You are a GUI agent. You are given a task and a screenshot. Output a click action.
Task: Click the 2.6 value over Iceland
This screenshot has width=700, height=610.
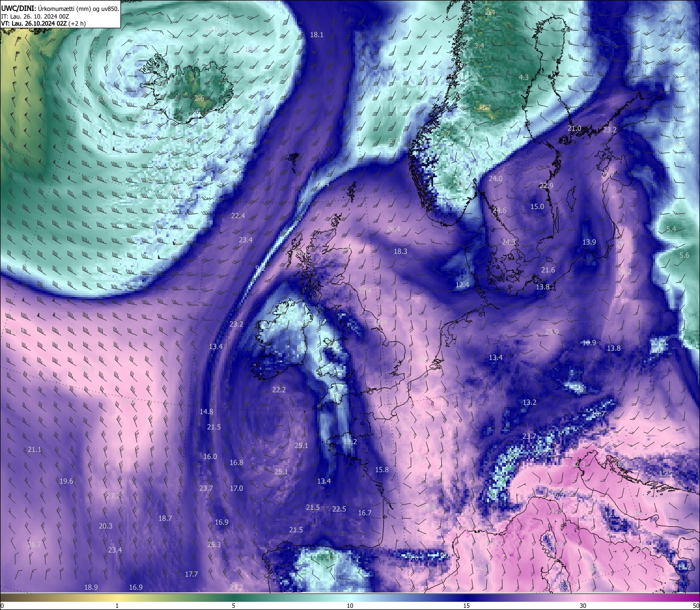(199, 98)
